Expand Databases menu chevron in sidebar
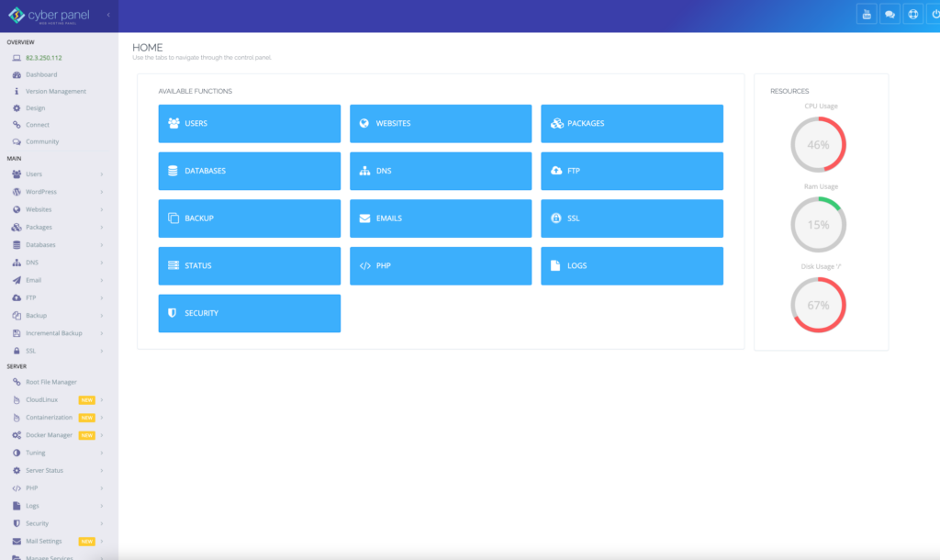The height and width of the screenshot is (560, 940). point(102,245)
